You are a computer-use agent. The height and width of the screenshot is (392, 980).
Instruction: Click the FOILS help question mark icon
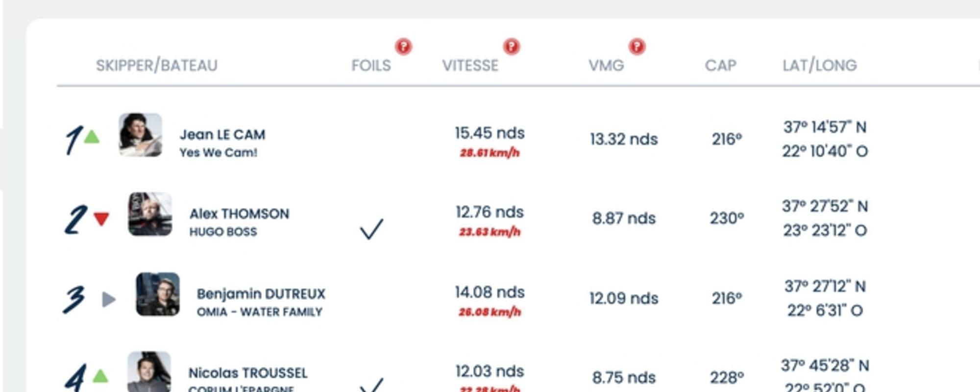[403, 47]
